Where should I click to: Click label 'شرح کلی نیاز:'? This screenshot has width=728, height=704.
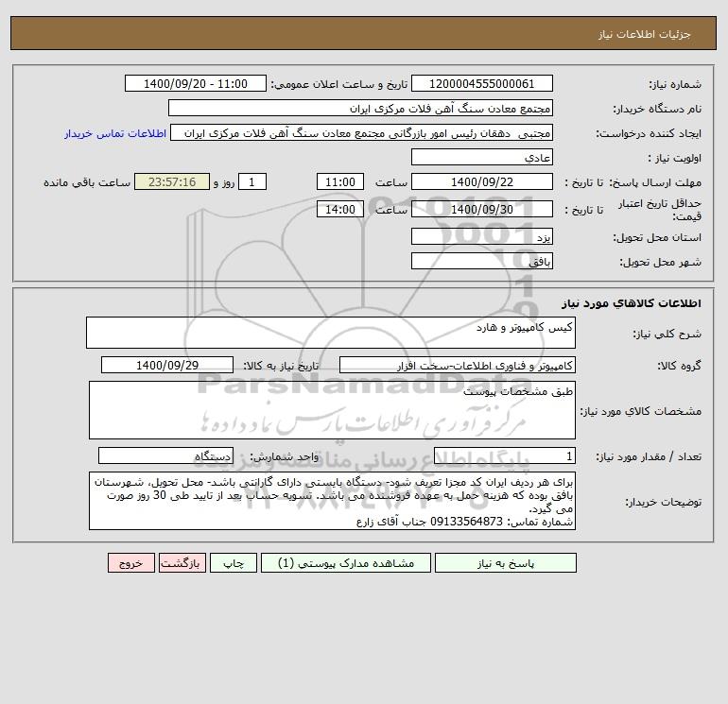667,334
